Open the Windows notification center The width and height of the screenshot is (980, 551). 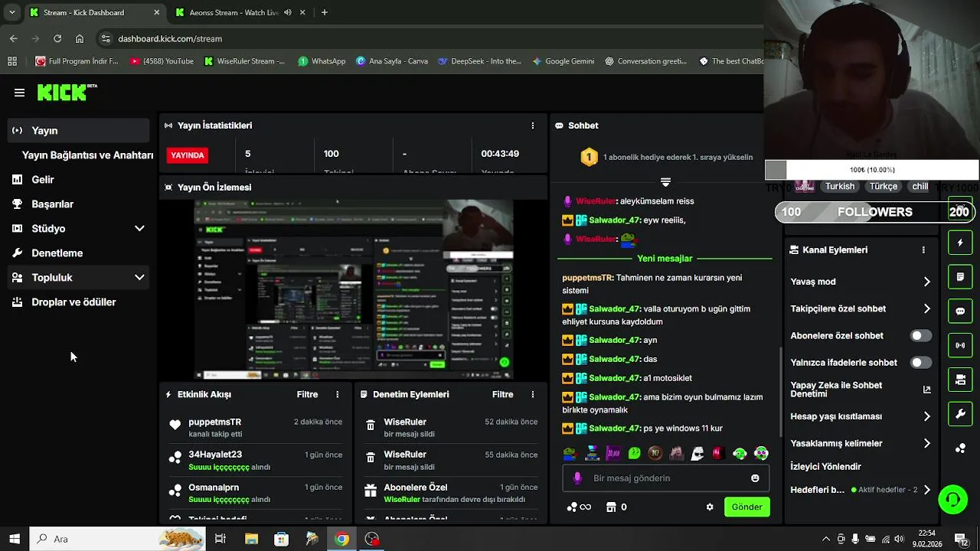(960, 539)
